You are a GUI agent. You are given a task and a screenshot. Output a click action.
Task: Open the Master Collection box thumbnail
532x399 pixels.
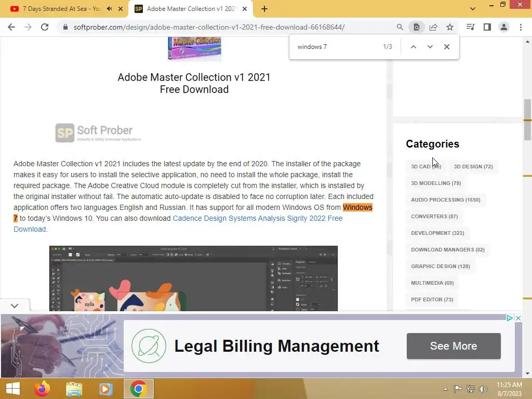click(x=194, y=48)
